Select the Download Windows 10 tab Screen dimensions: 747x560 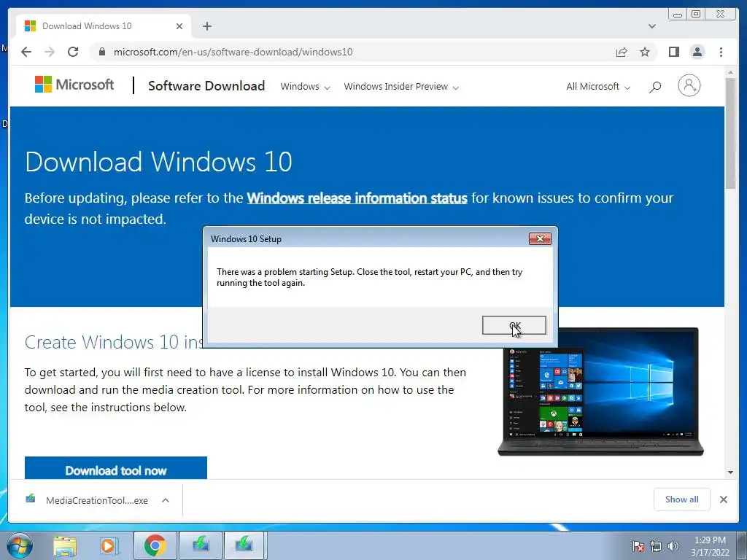pyautogui.click(x=104, y=26)
